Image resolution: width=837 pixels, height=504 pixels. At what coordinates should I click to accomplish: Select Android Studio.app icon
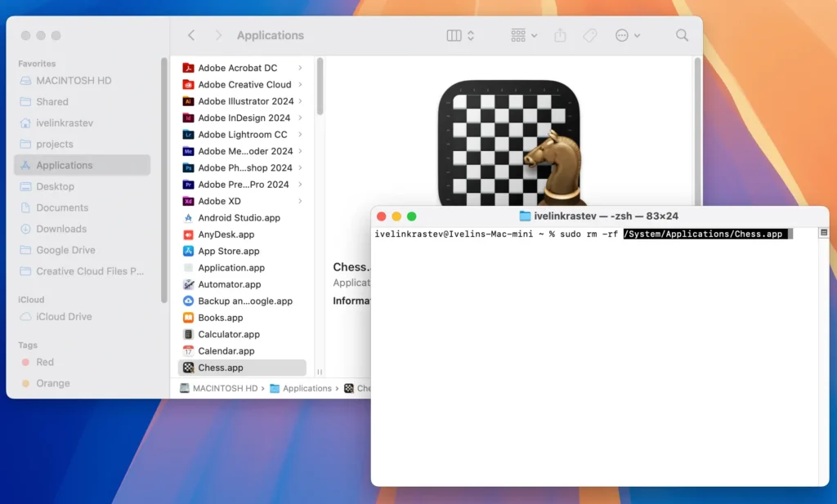188,217
